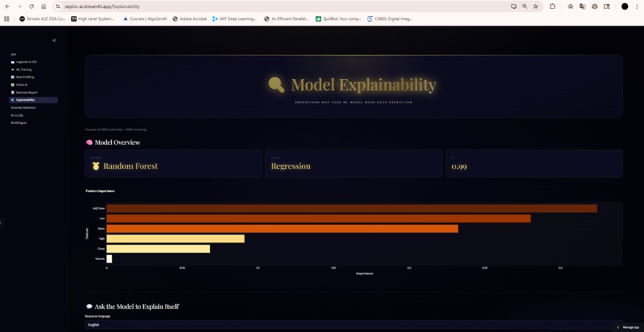
Task: Open the browser profile avatar
Action: pos(625,6)
